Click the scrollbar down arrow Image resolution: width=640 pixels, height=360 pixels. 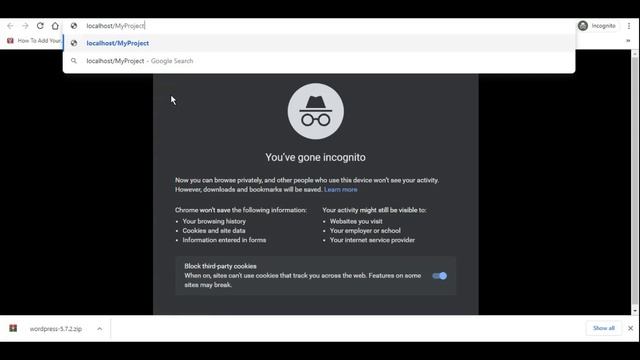tap(635, 311)
